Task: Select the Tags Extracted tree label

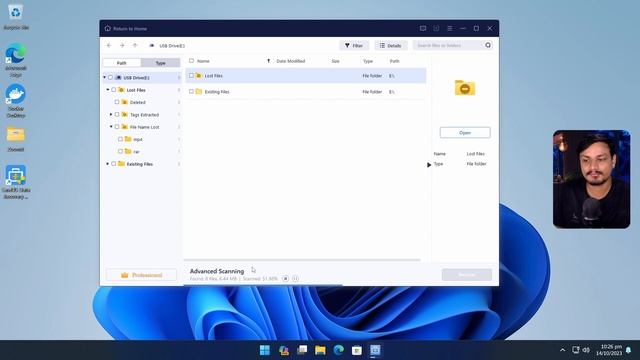Action: [144, 115]
